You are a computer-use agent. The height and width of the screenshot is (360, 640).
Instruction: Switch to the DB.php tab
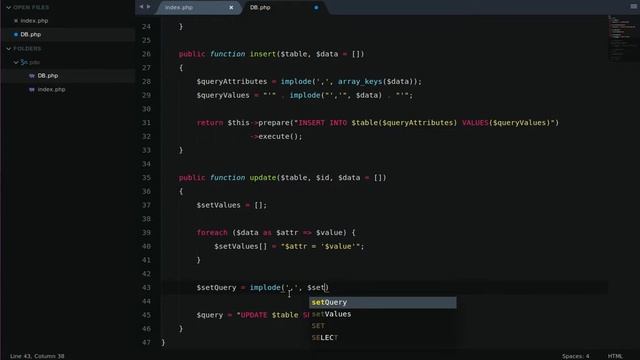coord(260,7)
